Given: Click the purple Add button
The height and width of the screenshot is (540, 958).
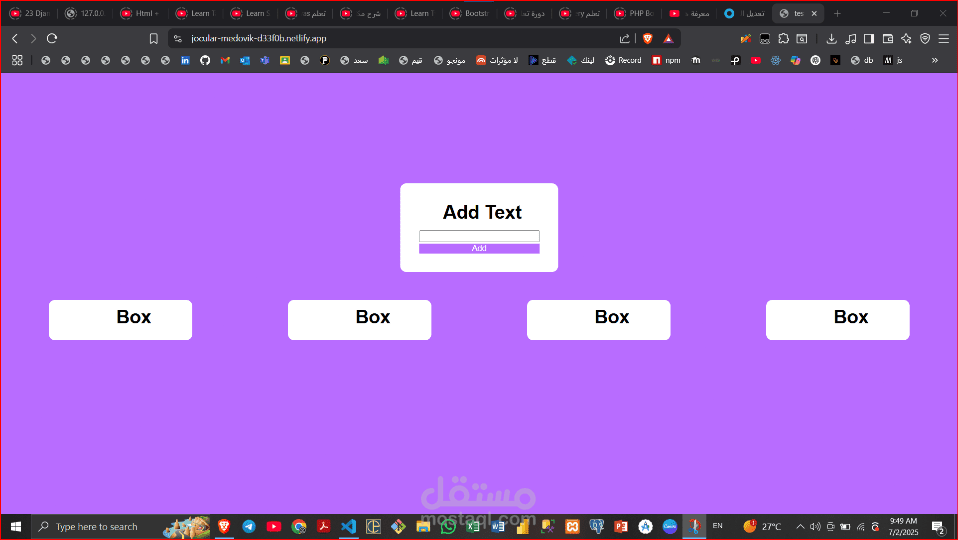Looking at the screenshot, I should pos(479,249).
